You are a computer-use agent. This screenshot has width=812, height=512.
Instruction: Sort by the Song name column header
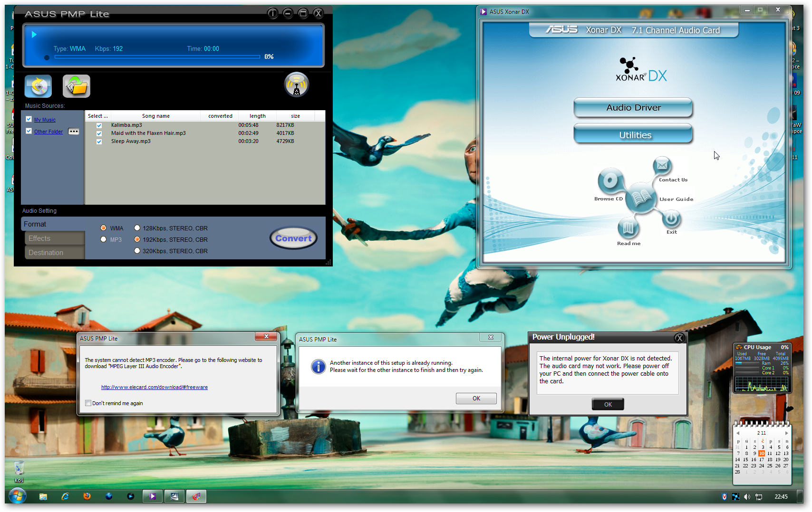156,116
